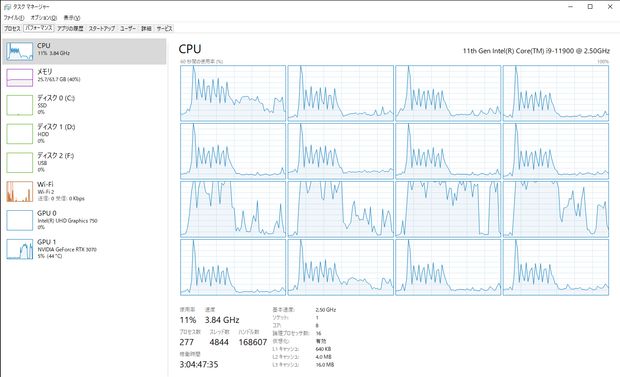Open ディスク 2 (F:) USB graph thumbnail
The image size is (620, 377).
pos(19,163)
